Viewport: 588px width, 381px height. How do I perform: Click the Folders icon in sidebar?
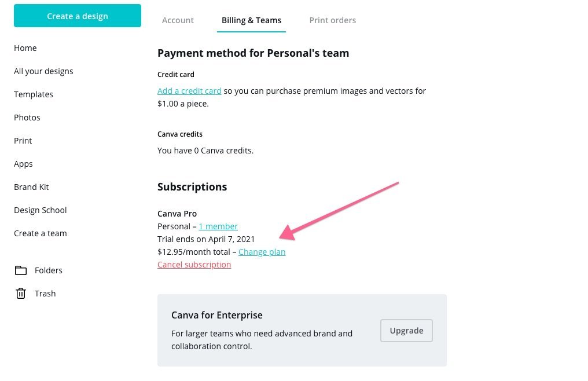pyautogui.click(x=21, y=270)
